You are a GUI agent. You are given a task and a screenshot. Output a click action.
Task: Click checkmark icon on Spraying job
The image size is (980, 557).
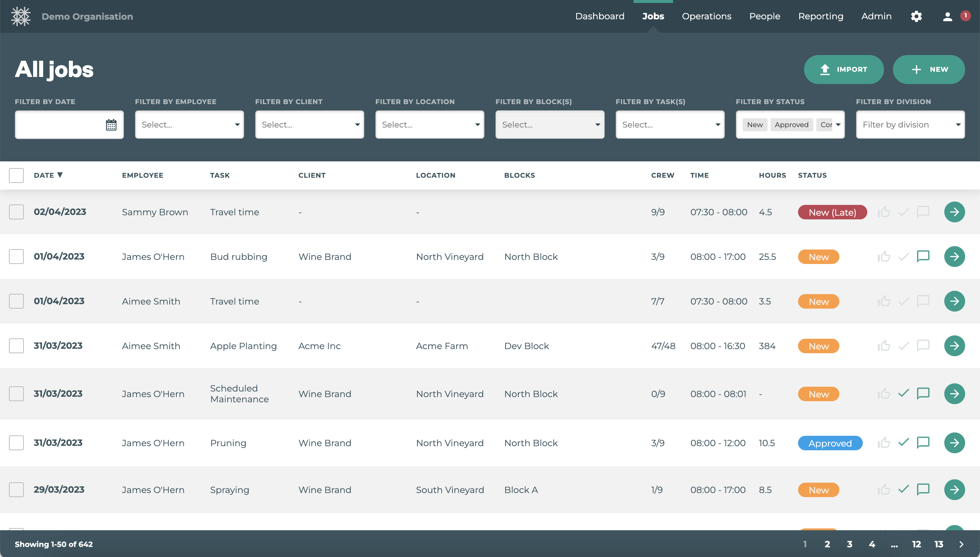coord(903,489)
